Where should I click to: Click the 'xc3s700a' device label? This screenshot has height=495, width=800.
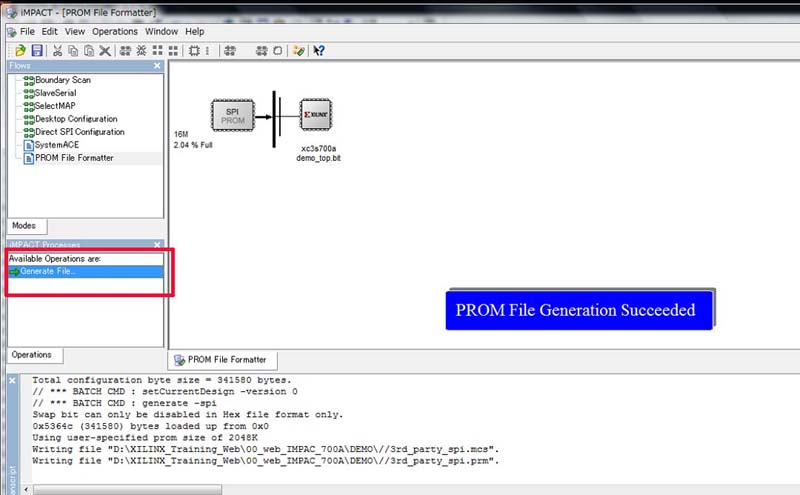click(318, 148)
